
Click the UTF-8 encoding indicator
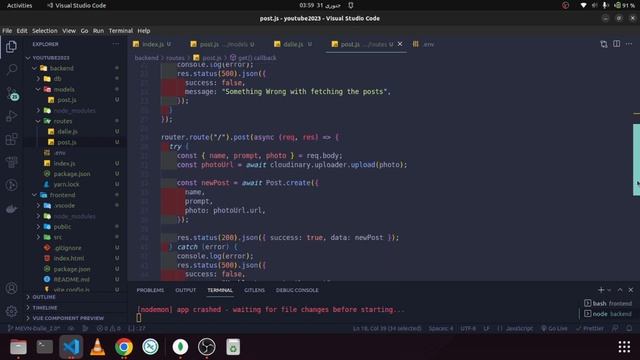(468, 328)
